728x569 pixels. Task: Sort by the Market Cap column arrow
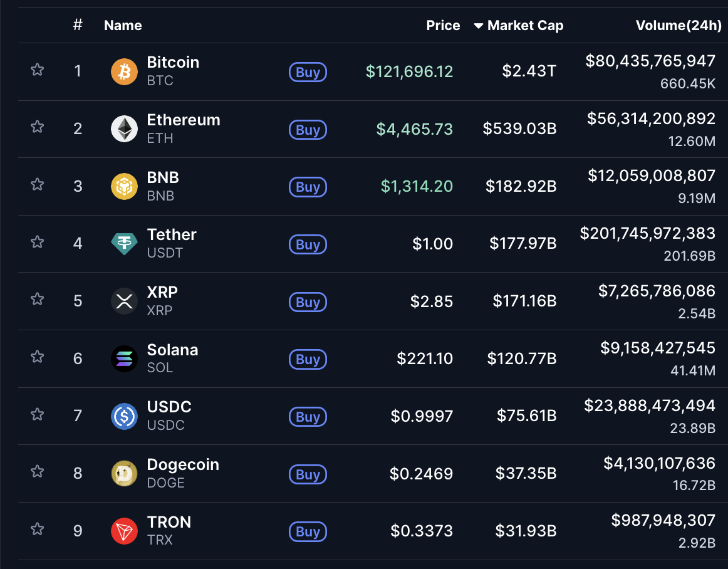point(479,26)
